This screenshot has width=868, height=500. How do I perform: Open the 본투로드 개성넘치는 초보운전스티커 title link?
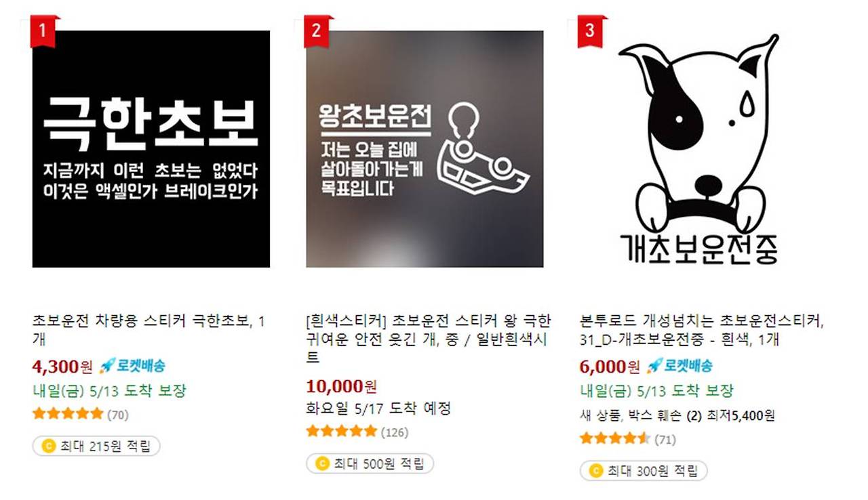pos(703,330)
